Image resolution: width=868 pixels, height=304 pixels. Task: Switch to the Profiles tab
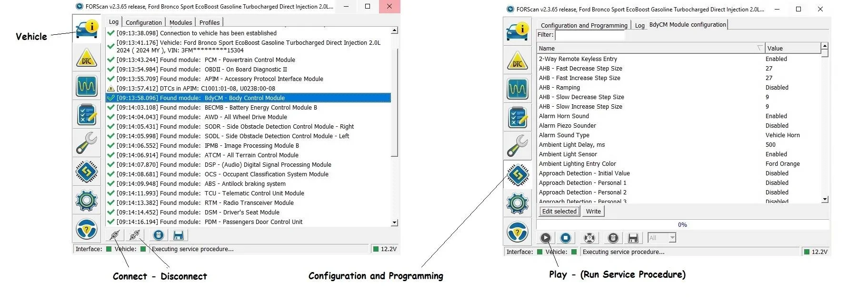(210, 22)
